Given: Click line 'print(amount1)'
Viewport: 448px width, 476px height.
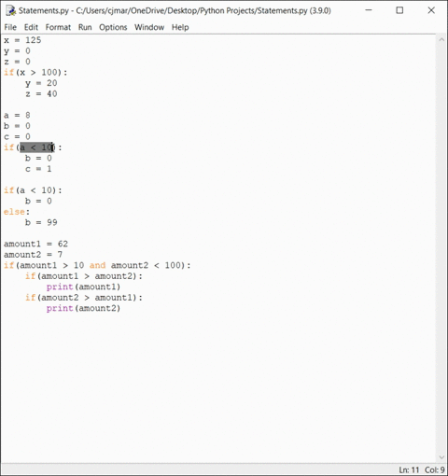Looking at the screenshot, I should [x=83, y=287].
